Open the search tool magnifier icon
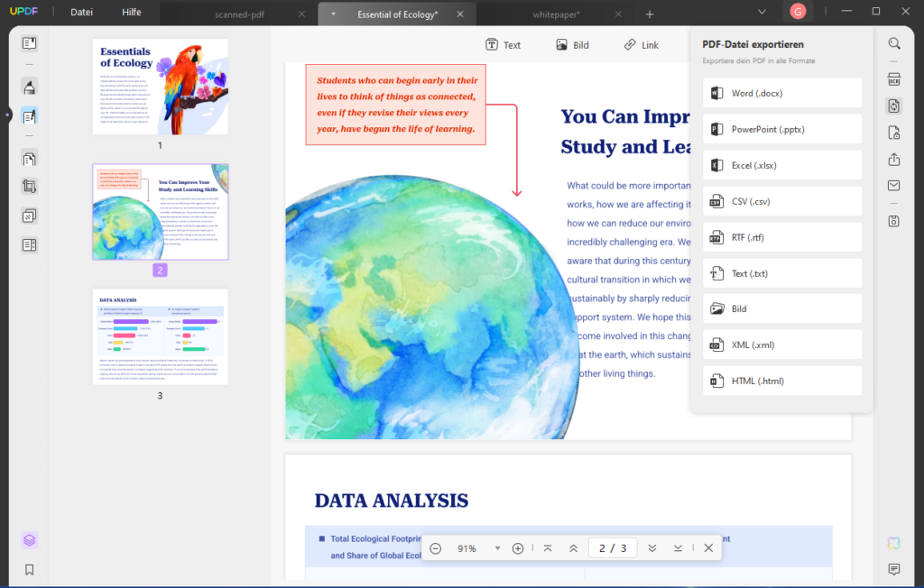Viewport: 924px width, 588px height. (894, 43)
